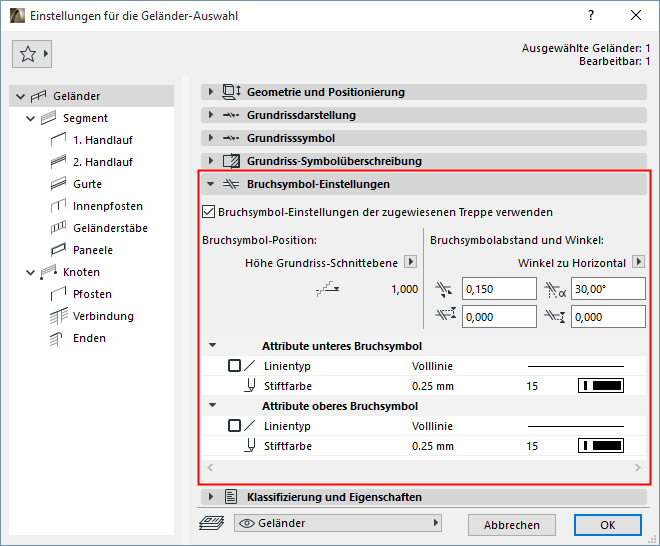This screenshot has width=660, height=546.
Task: Click the Klassifizierung und Eigenschaften panel icon
Action: point(231,497)
